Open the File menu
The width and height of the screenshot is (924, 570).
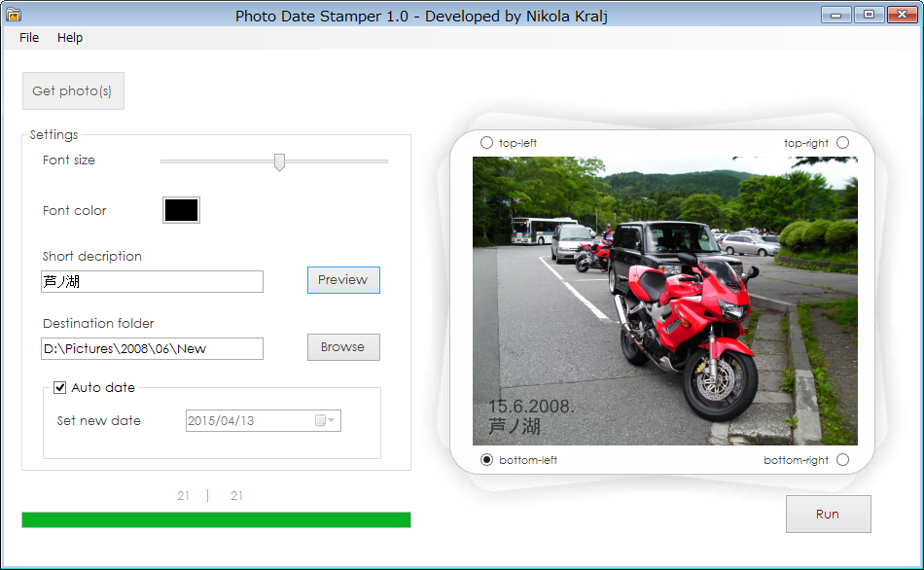point(28,37)
